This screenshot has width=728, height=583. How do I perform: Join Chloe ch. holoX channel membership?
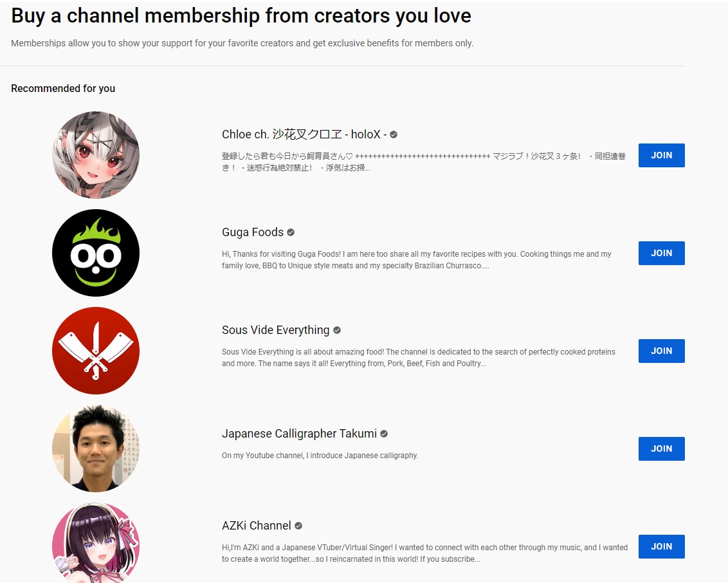661,155
